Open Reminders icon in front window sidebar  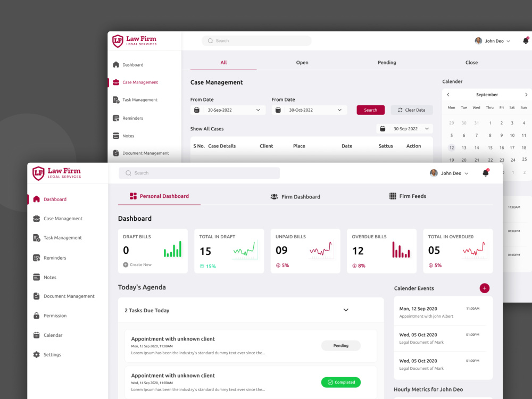[x=36, y=258]
